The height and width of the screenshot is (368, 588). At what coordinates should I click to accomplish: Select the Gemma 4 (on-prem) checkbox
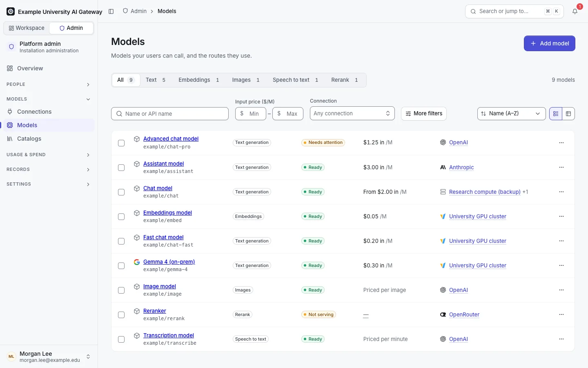[x=121, y=266]
